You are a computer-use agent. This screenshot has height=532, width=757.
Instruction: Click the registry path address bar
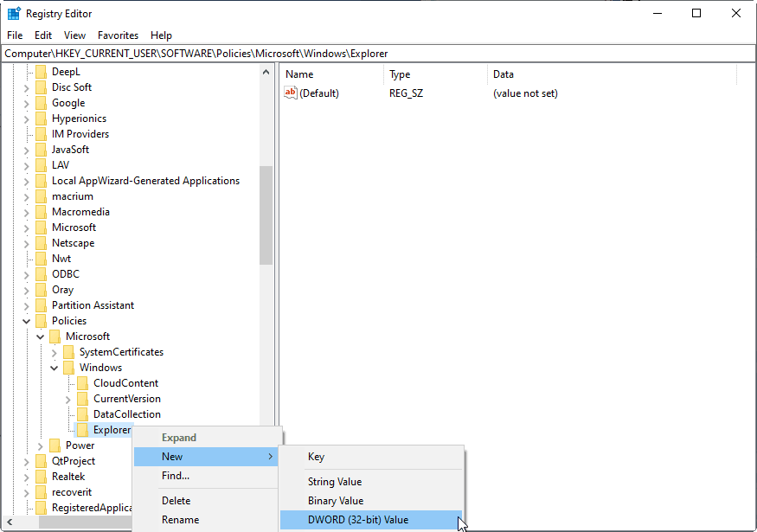[379, 54]
